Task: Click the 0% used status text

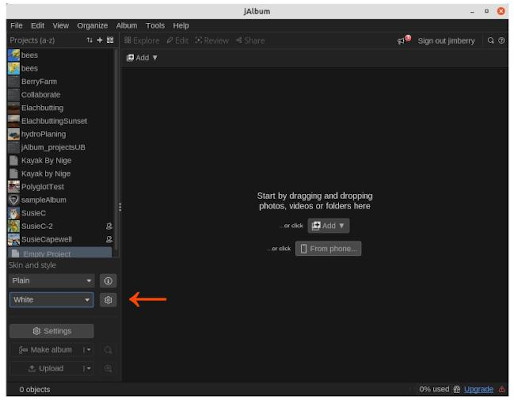Action: pyautogui.click(x=434, y=389)
